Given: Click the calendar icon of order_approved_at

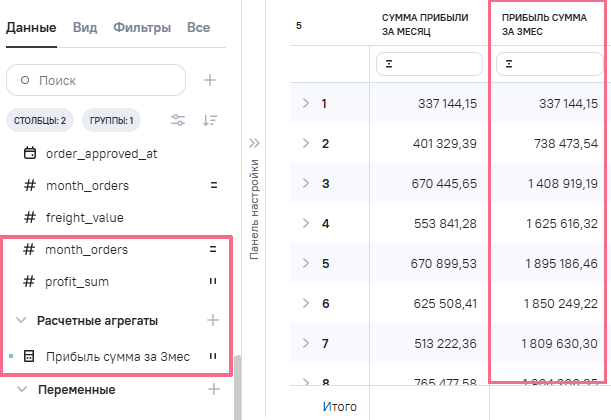Looking at the screenshot, I should (29, 154).
